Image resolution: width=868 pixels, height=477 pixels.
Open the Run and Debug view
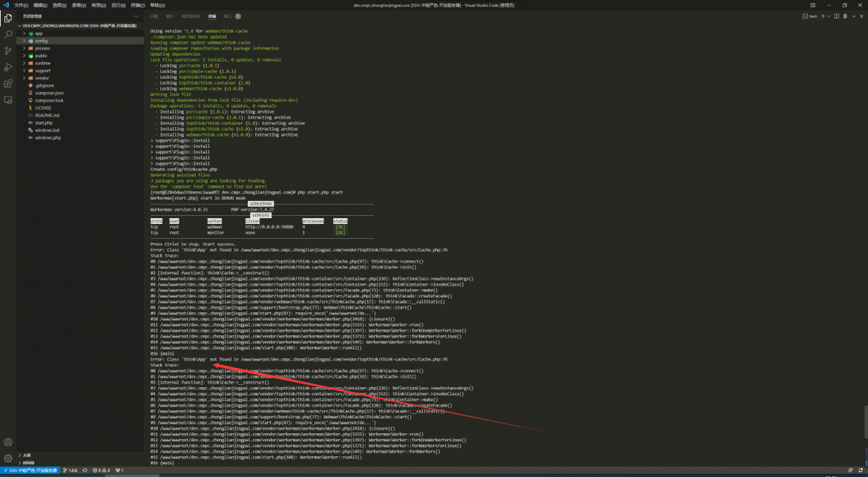pyautogui.click(x=7, y=67)
